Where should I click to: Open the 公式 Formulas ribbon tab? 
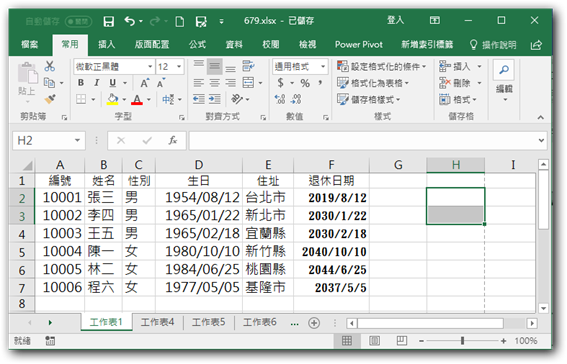[197, 44]
